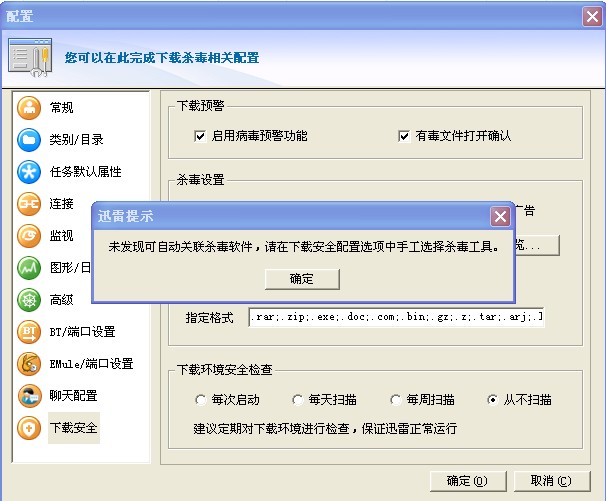
Task: Click the 您可以在此完成下载杀毒相关配置 header text
Action: coord(162,58)
